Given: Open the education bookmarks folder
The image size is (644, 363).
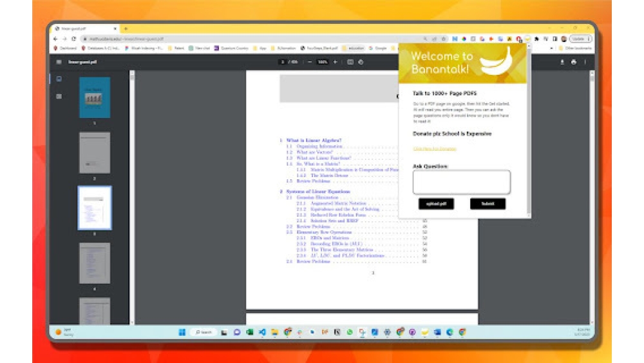Looking at the screenshot, I should pos(353,48).
